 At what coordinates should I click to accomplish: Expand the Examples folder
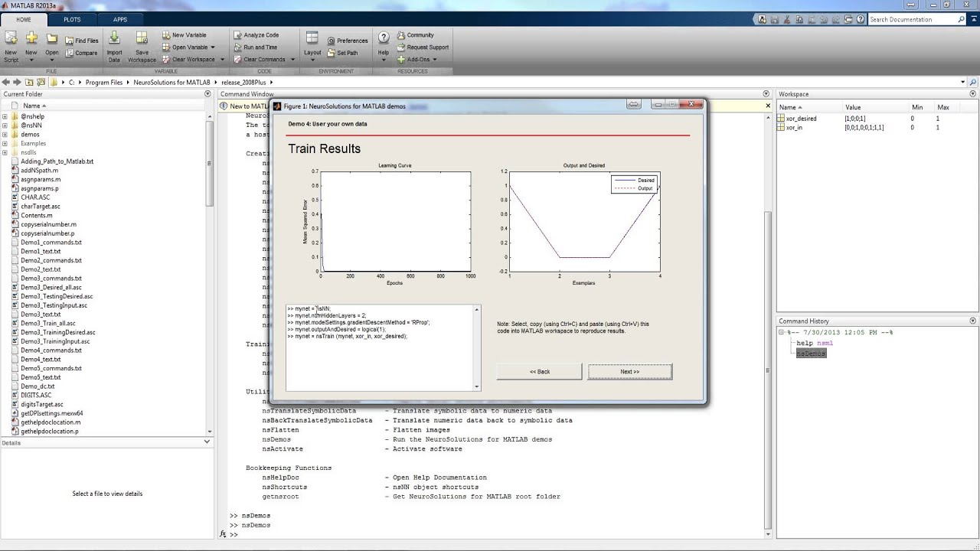coord(5,143)
